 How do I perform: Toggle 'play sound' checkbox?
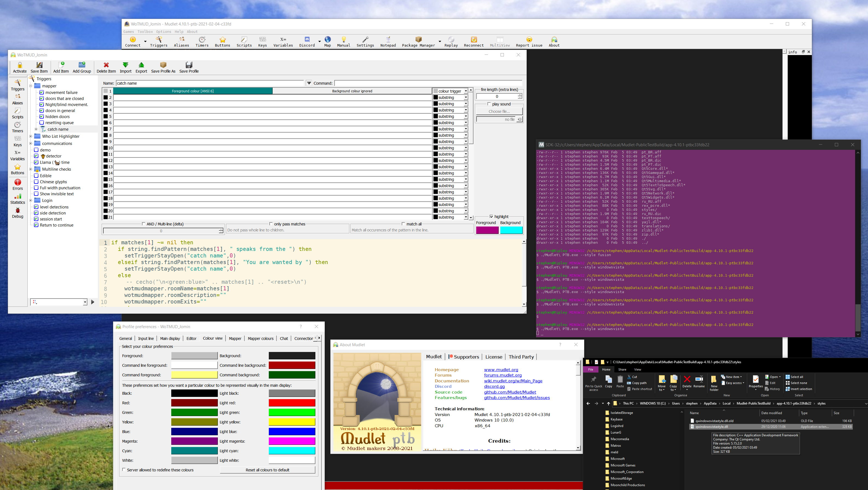pos(489,104)
